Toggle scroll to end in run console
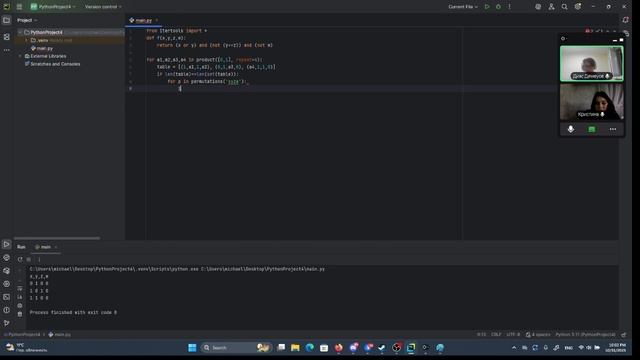640x360 pixels. 20,297
